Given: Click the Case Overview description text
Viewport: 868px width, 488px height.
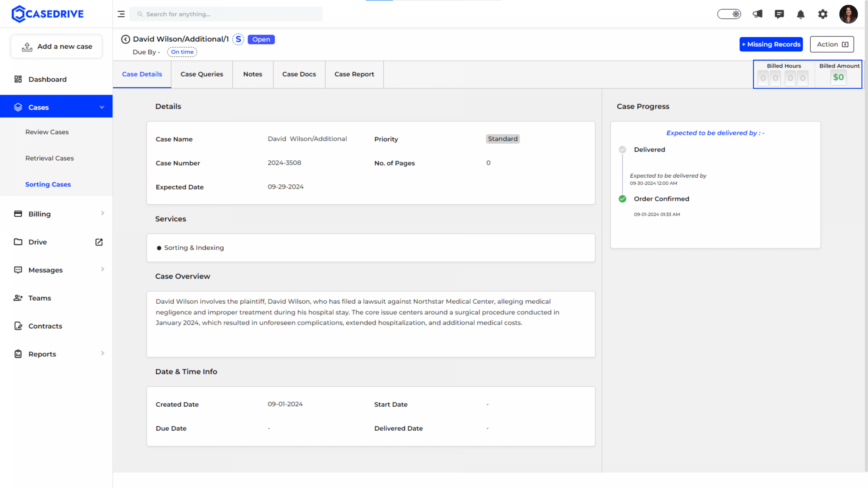Looking at the screenshot, I should pos(357,312).
